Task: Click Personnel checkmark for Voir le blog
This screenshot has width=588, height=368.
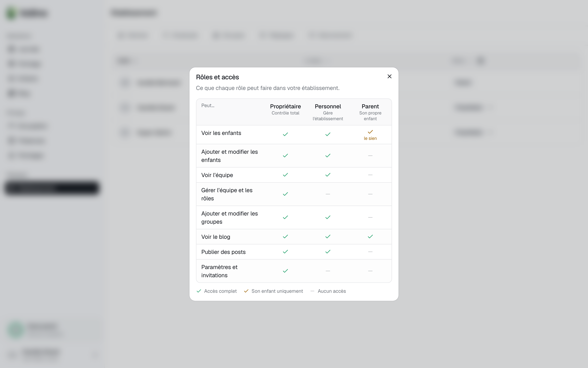Action: (x=328, y=237)
